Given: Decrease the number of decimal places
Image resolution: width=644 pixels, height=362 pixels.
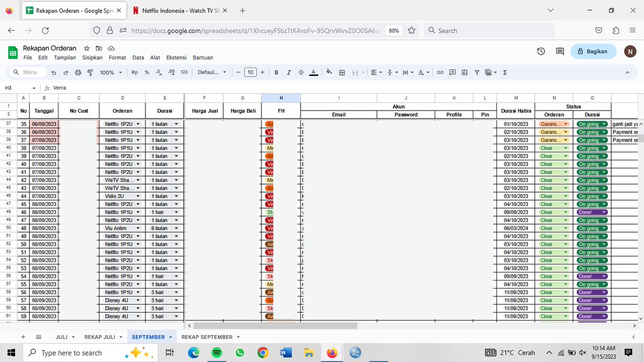Looking at the screenshot, I should coord(159,72).
